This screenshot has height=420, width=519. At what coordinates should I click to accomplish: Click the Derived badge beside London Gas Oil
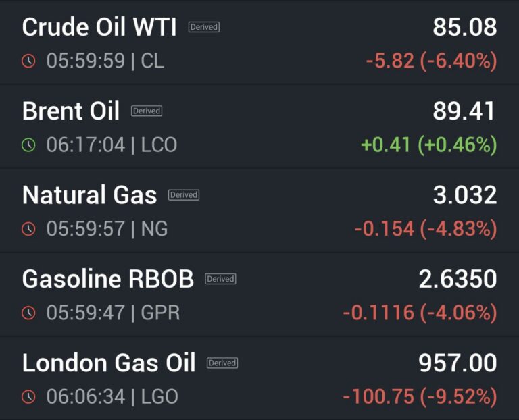coord(222,363)
